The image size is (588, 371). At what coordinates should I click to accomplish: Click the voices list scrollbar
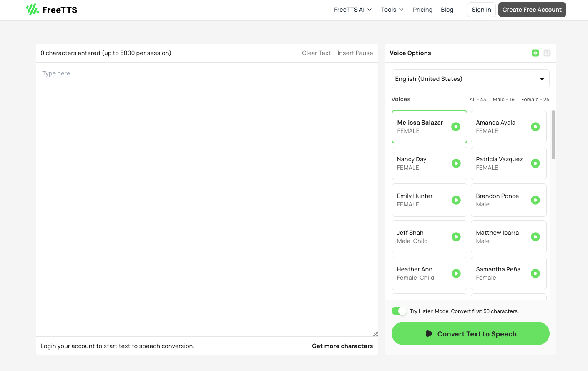[x=553, y=135]
